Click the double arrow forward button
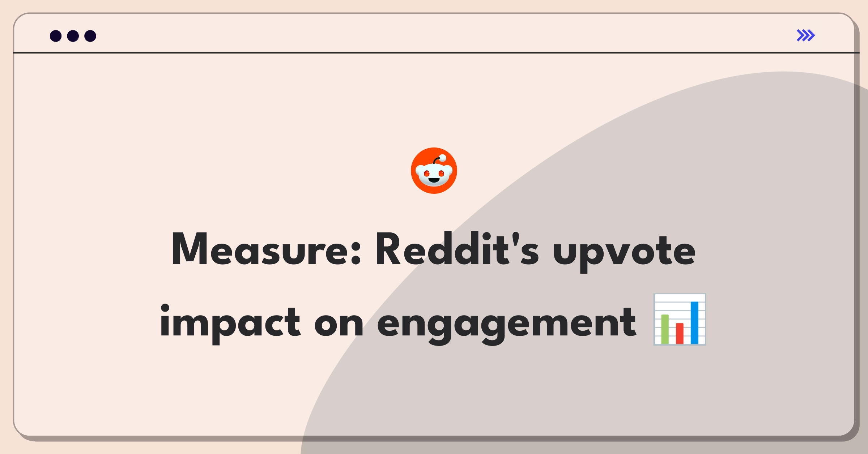The image size is (868, 454). point(806,35)
